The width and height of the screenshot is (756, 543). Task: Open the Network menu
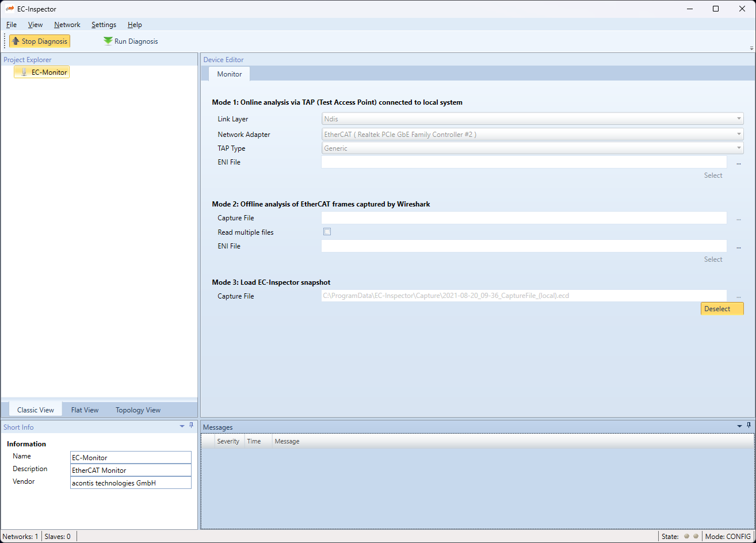point(67,25)
